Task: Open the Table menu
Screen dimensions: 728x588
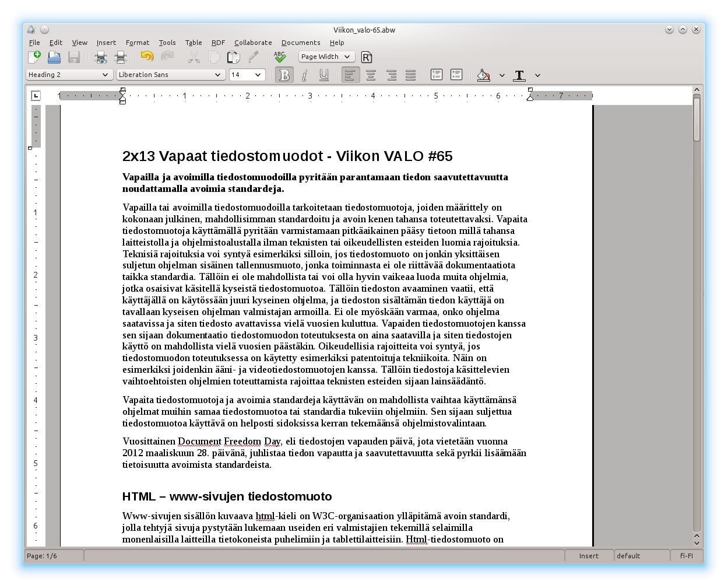Action: tap(194, 43)
